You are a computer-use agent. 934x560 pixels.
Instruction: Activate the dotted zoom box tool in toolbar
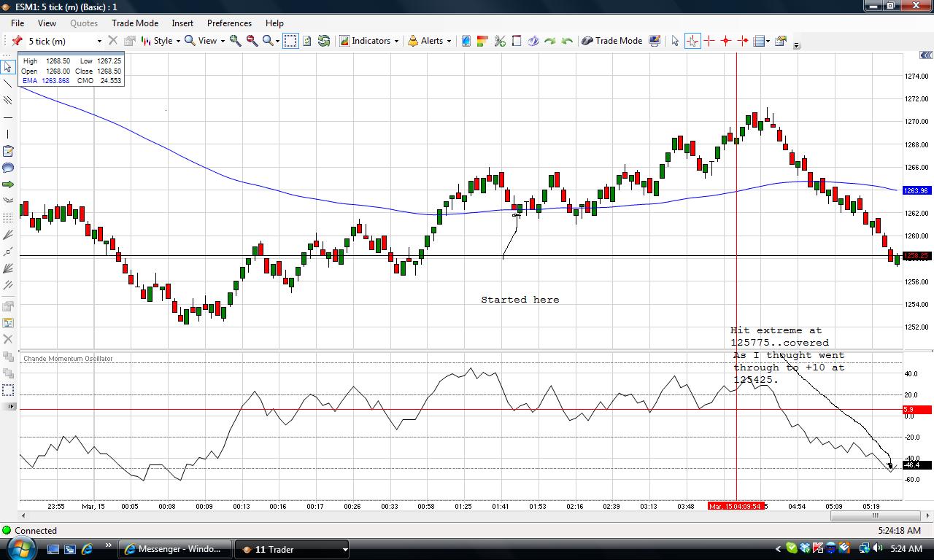pyautogui.click(x=290, y=41)
